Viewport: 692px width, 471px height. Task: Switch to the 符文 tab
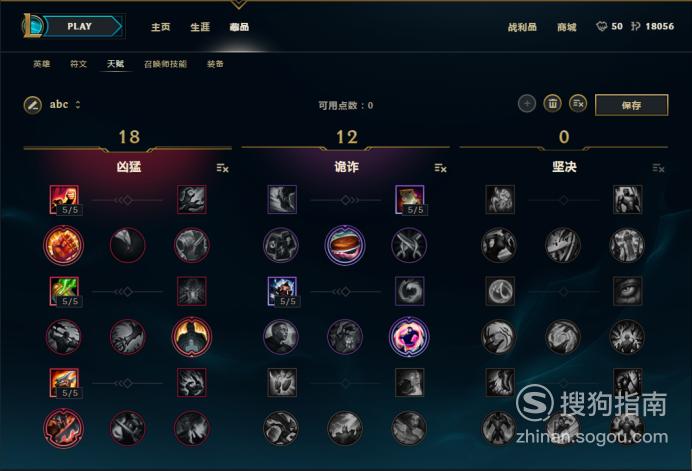coord(79,64)
